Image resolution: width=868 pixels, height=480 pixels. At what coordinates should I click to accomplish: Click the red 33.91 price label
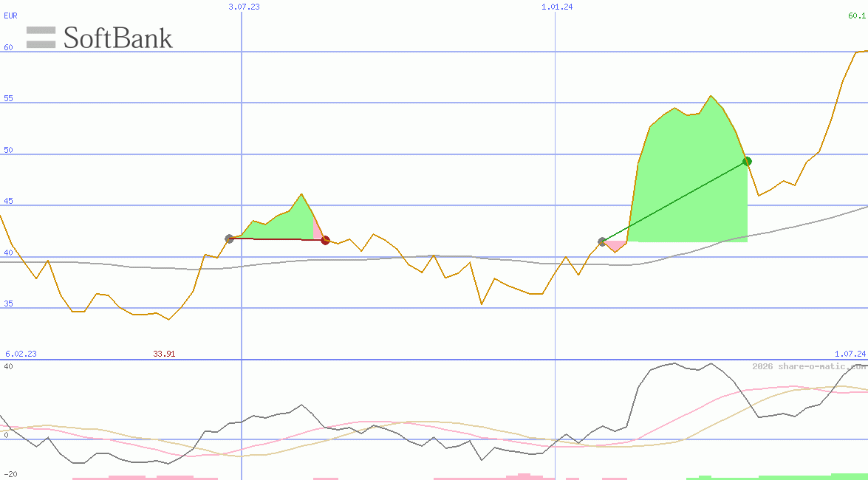coord(164,354)
